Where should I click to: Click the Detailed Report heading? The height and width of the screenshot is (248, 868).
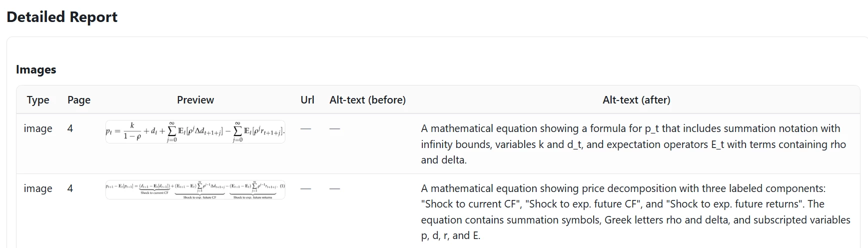[62, 17]
